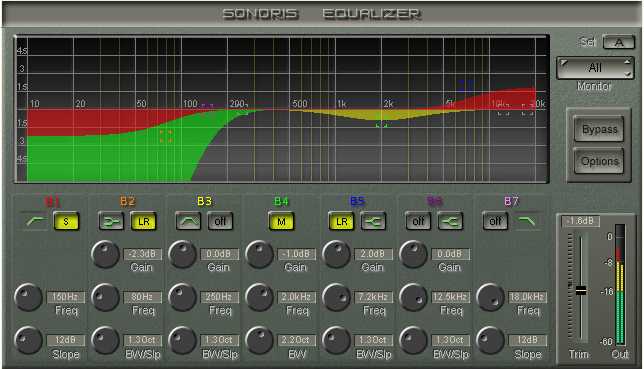
Task: Open the All monitor dropdown
Action: [595, 68]
